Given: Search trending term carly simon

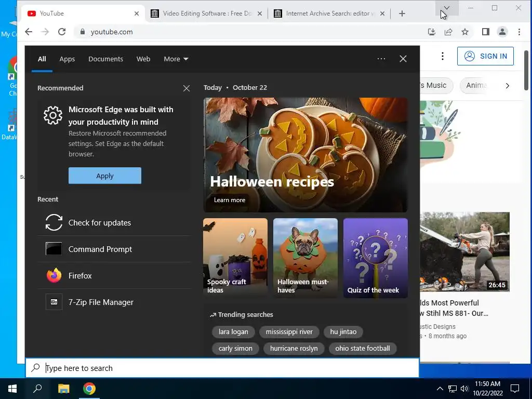Looking at the screenshot, I should pos(235,349).
